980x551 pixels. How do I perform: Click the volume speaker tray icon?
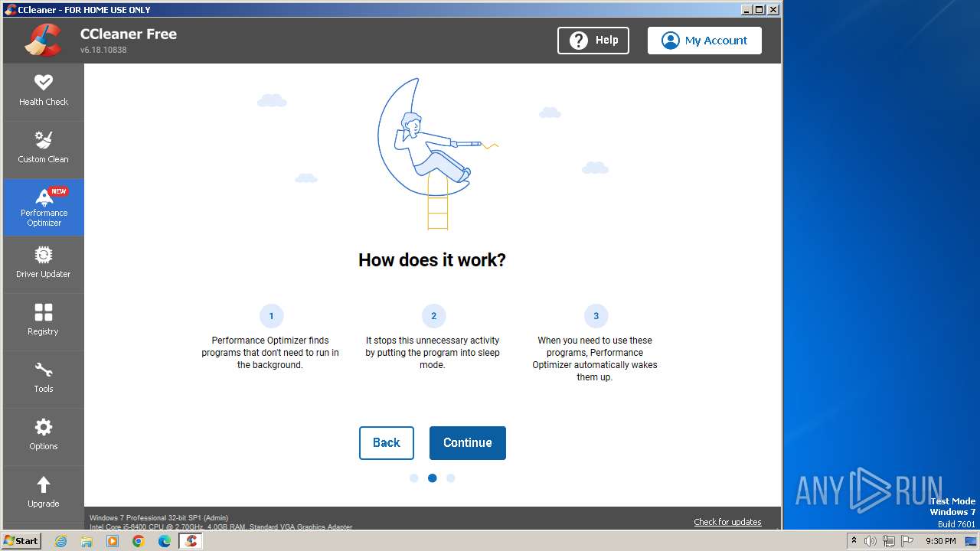(x=871, y=541)
